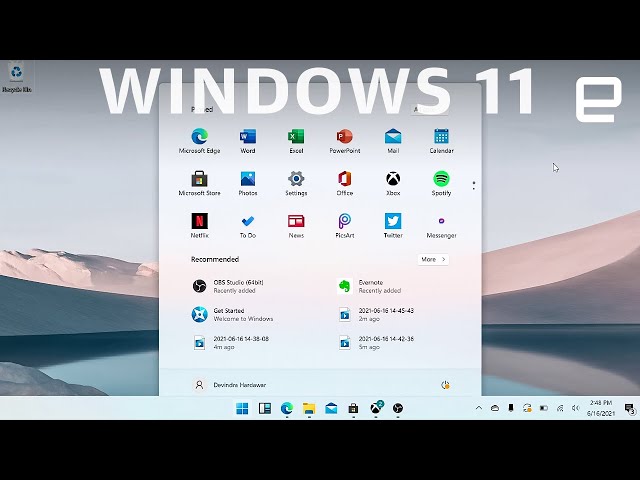Viewport: 640px width, 480px height.
Task: Click the network icon in system tray
Action: click(560, 407)
